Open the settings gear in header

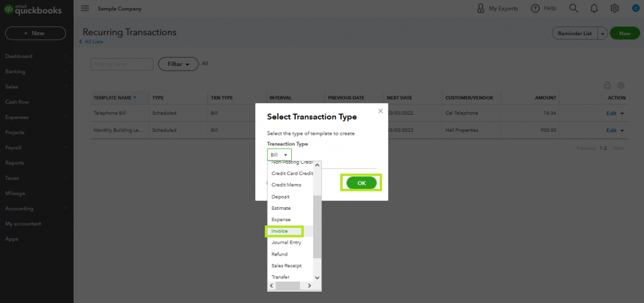(614, 8)
